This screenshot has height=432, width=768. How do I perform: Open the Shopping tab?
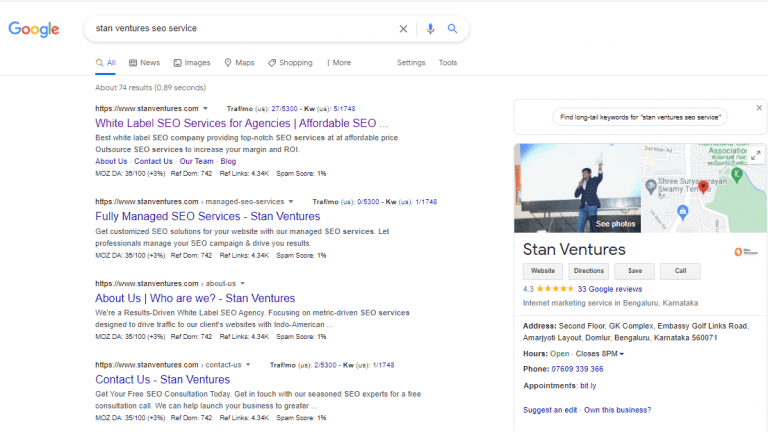coord(290,63)
